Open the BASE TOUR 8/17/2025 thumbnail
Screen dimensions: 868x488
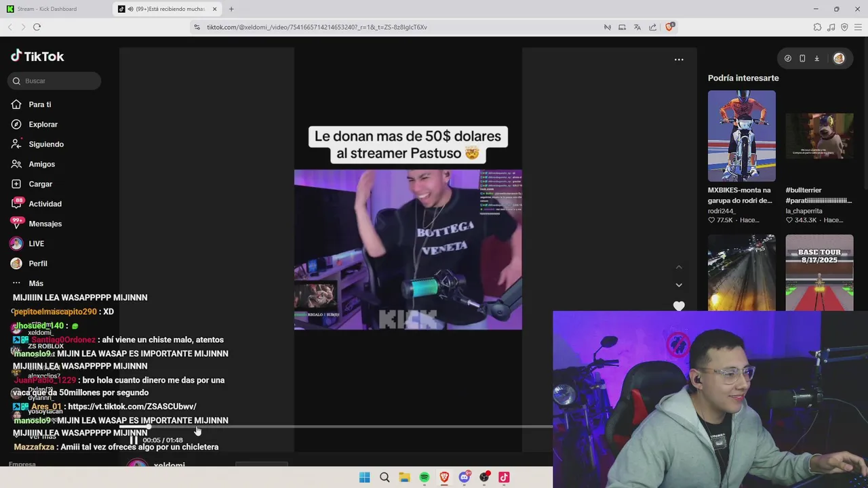click(819, 272)
